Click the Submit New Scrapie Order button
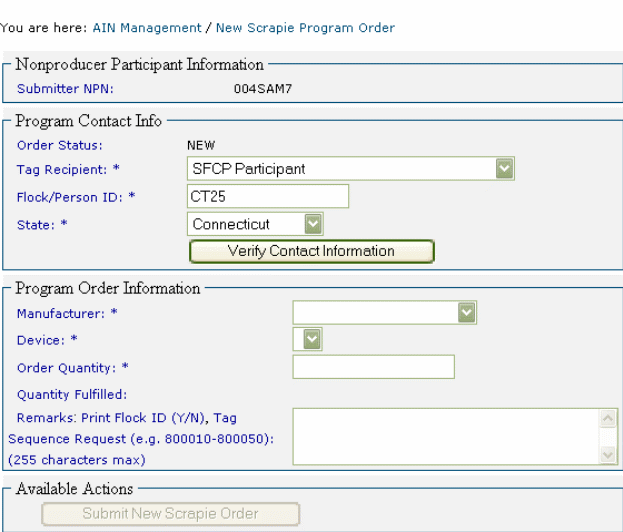 [x=170, y=514]
